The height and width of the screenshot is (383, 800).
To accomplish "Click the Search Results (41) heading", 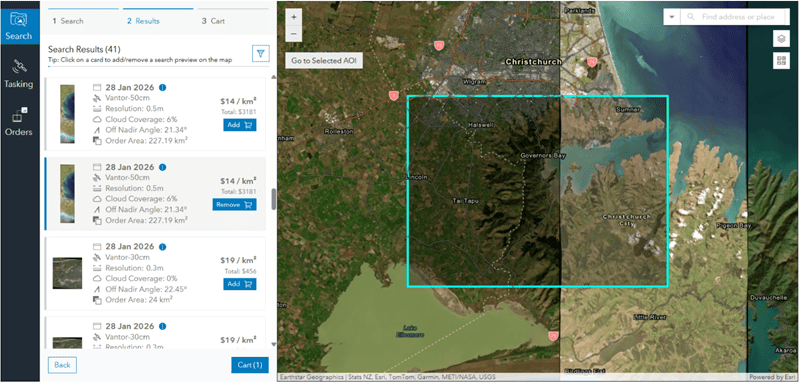I will pyautogui.click(x=84, y=50).
